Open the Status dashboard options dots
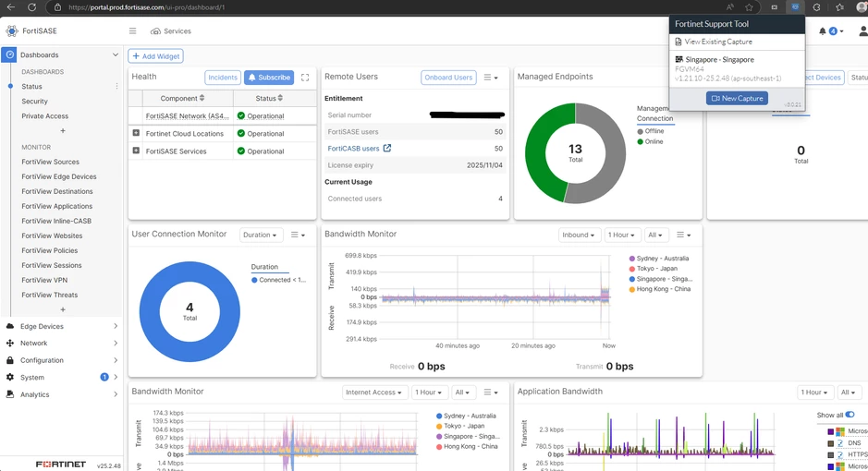868x471 pixels. pos(116,86)
